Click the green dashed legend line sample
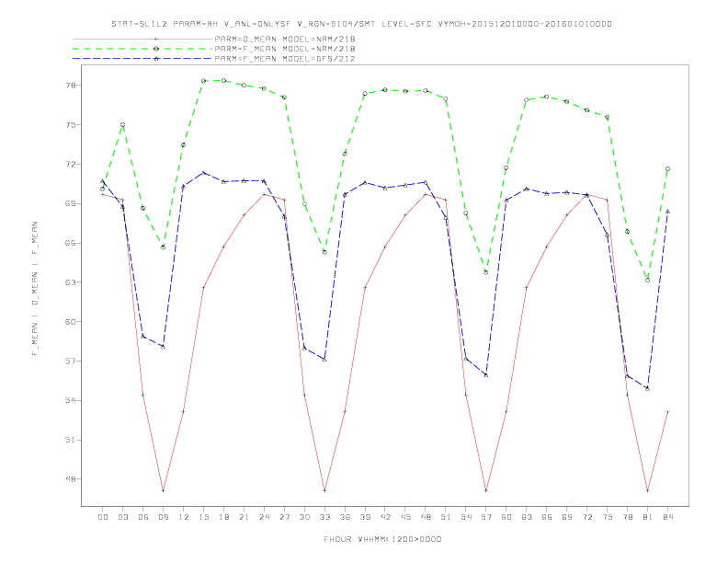Viewport: 728px width, 563px height. click(x=142, y=49)
